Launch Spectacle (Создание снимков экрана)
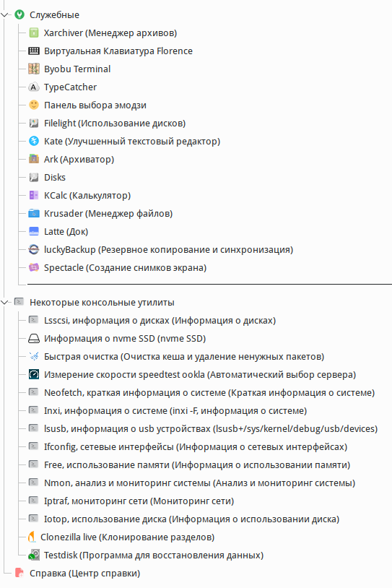The image size is (392, 588). click(125, 268)
